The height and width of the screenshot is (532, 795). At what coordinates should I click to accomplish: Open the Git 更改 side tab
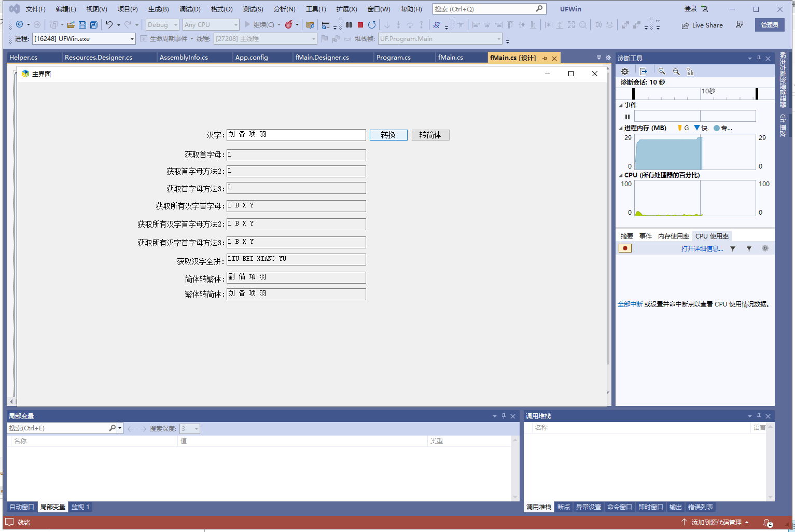point(783,125)
